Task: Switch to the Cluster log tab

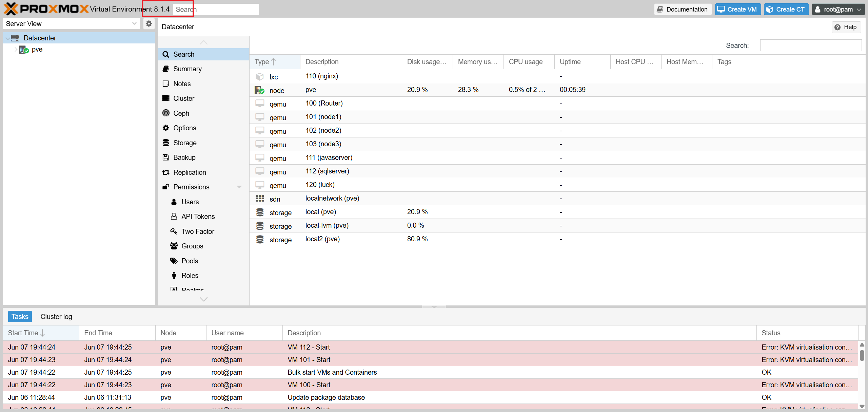Action: [x=56, y=317]
